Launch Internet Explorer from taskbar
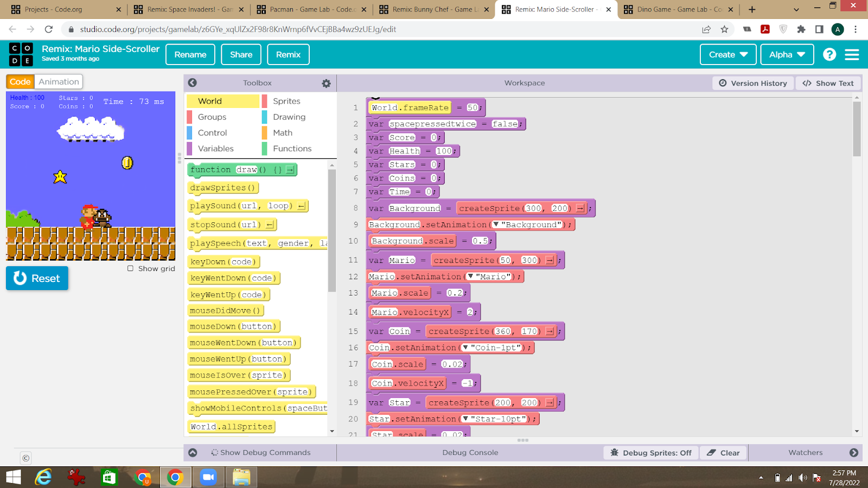The image size is (868, 488). (43, 477)
